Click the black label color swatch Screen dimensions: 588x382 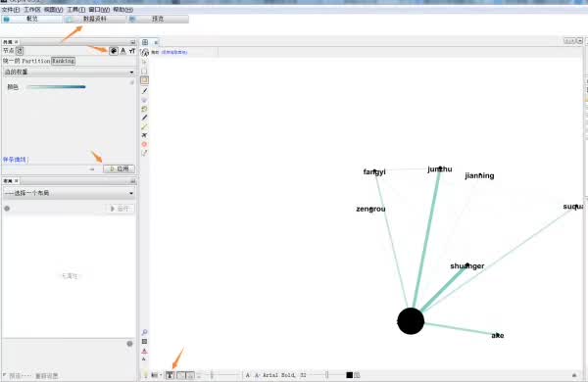click(x=349, y=375)
